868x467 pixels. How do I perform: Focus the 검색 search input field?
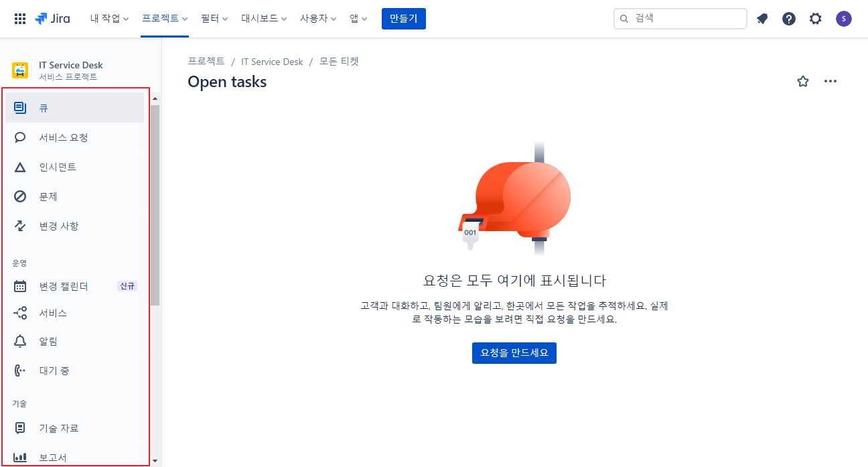point(680,19)
